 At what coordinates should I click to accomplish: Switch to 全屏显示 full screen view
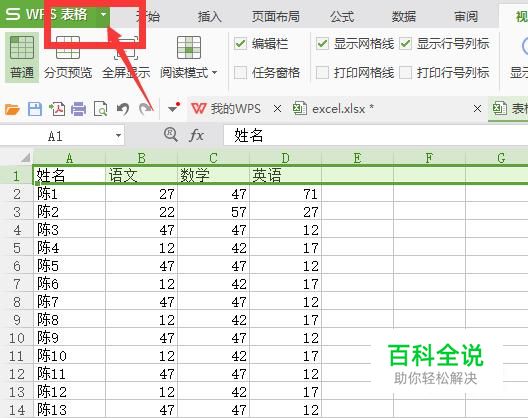pyautogui.click(x=126, y=48)
